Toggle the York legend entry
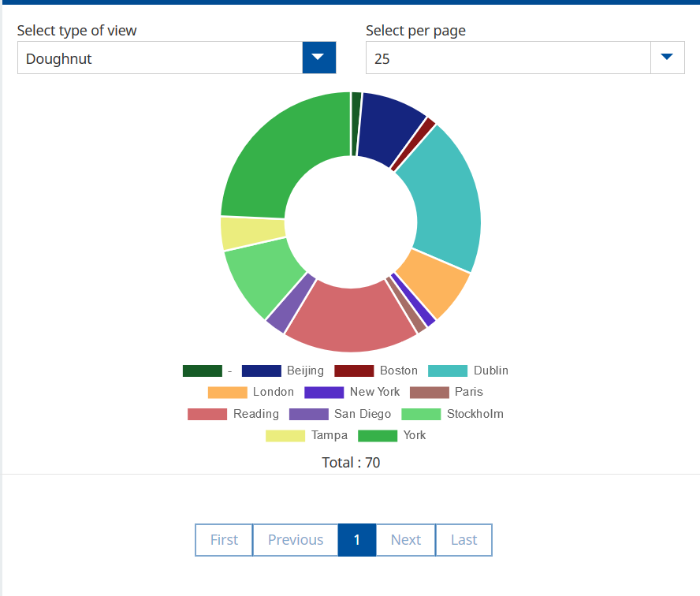700x596 pixels. [x=378, y=435]
